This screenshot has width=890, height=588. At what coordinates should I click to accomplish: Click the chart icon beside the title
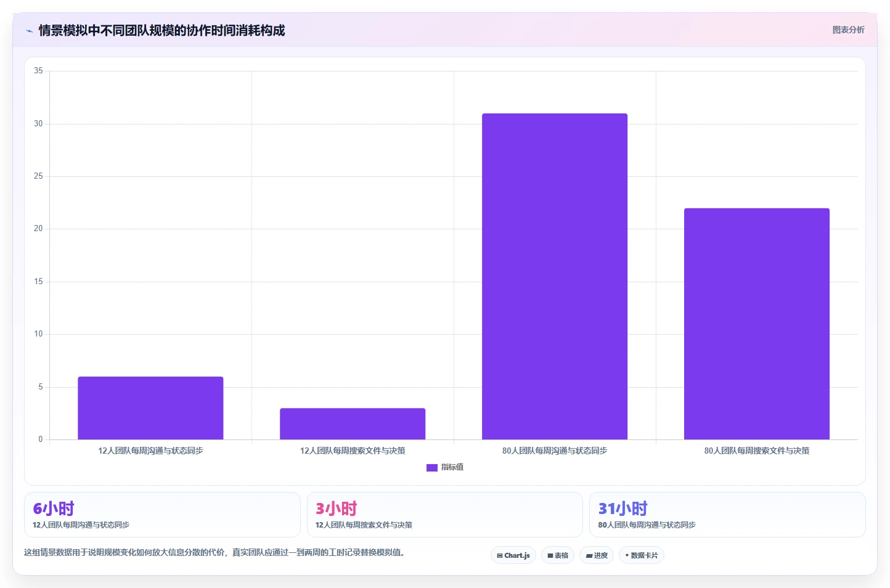pos(29,31)
